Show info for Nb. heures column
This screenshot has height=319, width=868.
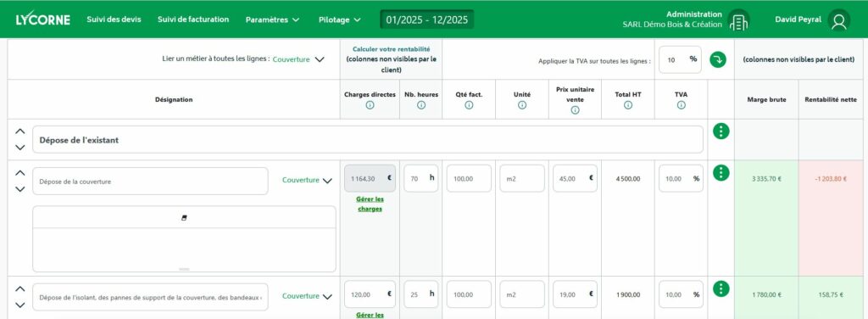point(420,105)
